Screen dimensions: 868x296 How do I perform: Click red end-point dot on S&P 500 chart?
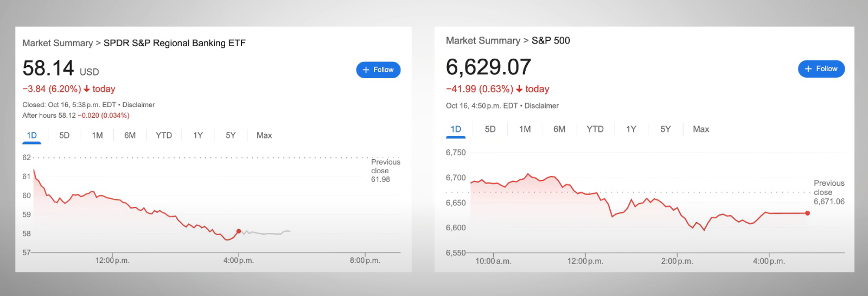pyautogui.click(x=807, y=213)
